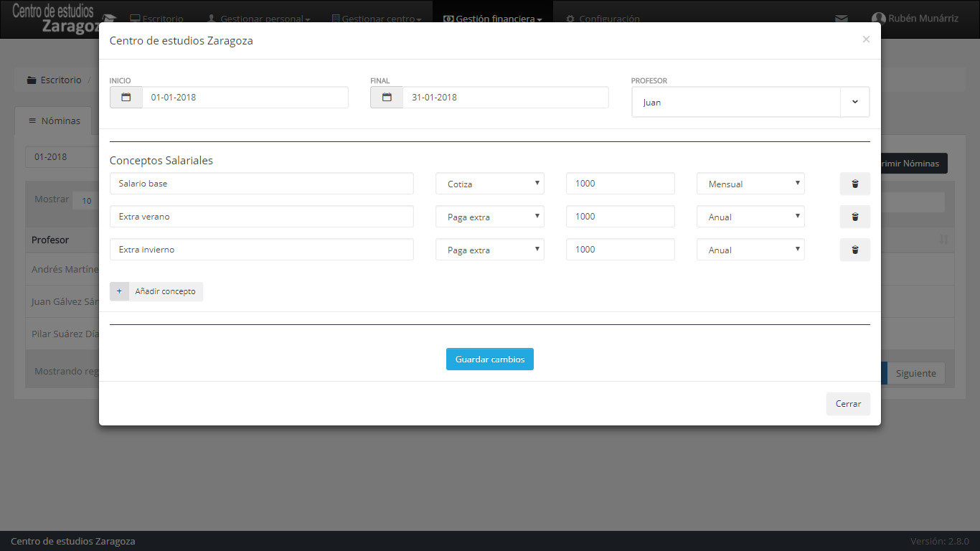This screenshot has height=551, width=980.
Task: Open the Mensual frequency dropdown
Action: (750, 184)
